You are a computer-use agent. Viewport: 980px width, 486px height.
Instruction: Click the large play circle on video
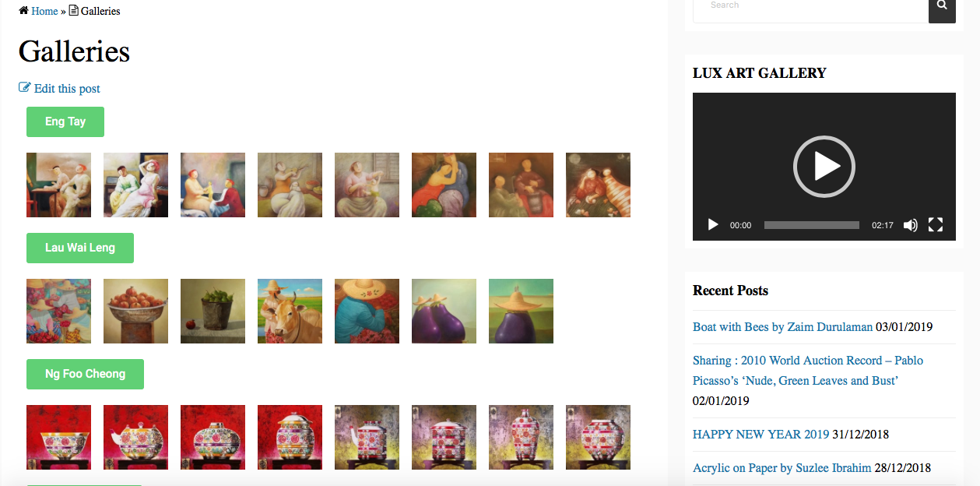(x=824, y=167)
